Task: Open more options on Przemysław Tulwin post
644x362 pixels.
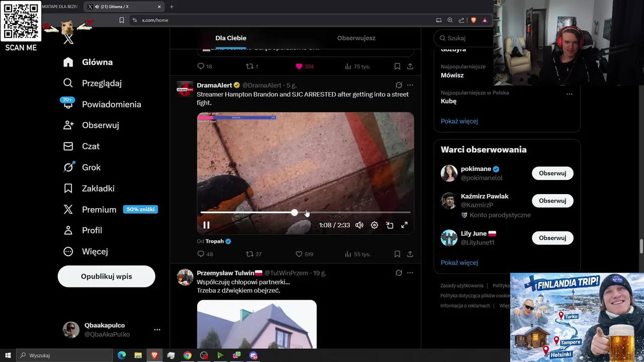Action: 410,273
